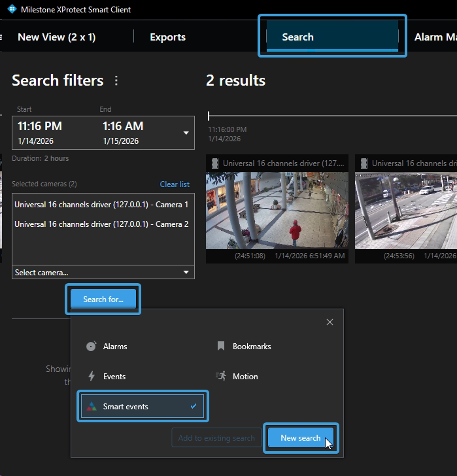Click the 1/14/2026 start date
Viewport: 457px width, 476px height.
tap(35, 141)
